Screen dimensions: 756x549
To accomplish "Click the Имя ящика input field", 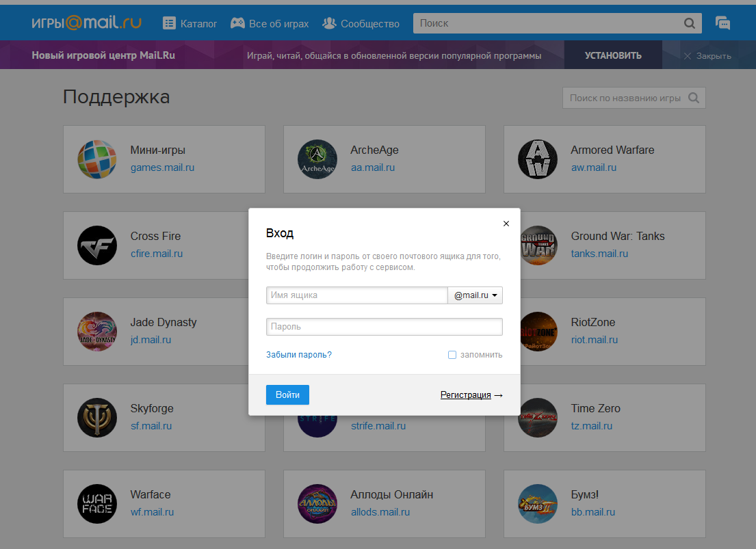I will tap(356, 295).
